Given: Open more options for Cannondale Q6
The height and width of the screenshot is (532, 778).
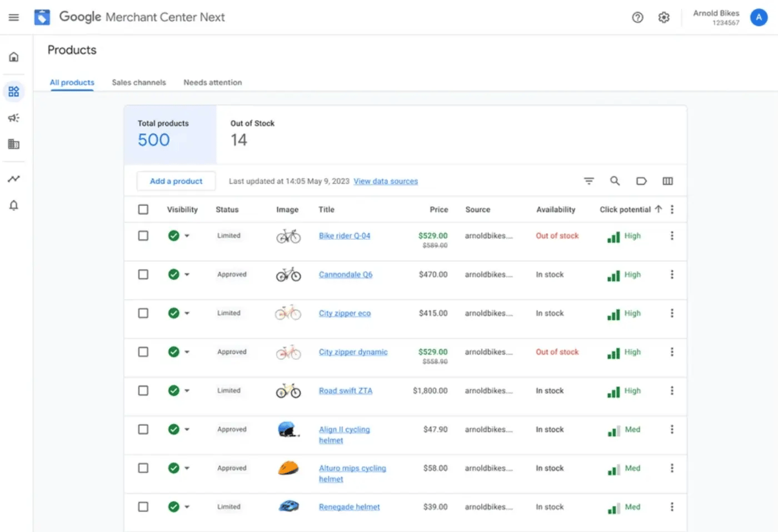Looking at the screenshot, I should 672,274.
